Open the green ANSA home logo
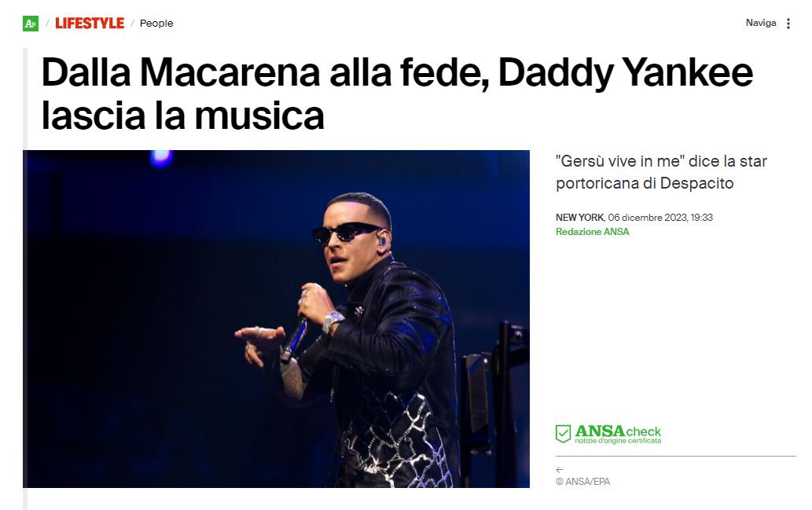Screen dimensions: 812x510 point(31,24)
